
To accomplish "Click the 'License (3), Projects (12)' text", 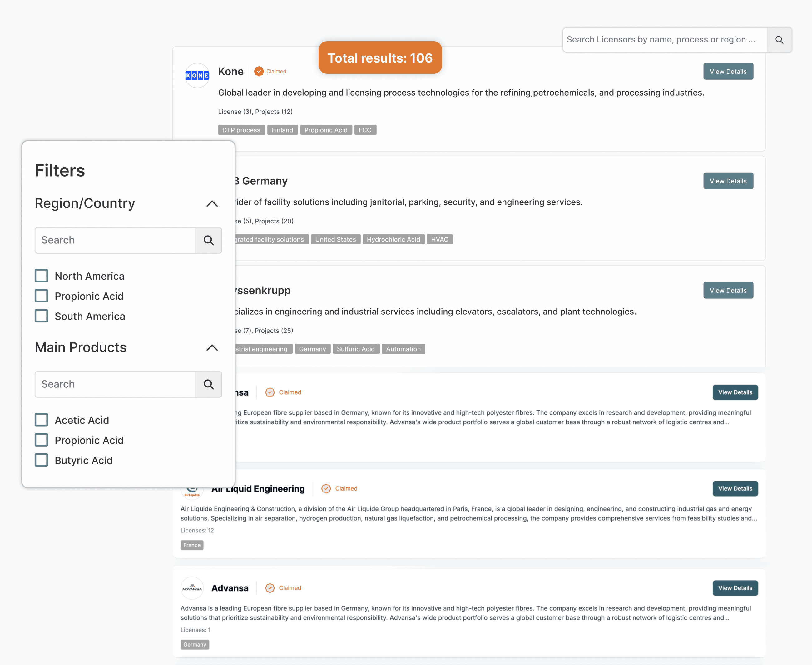I will click(255, 112).
